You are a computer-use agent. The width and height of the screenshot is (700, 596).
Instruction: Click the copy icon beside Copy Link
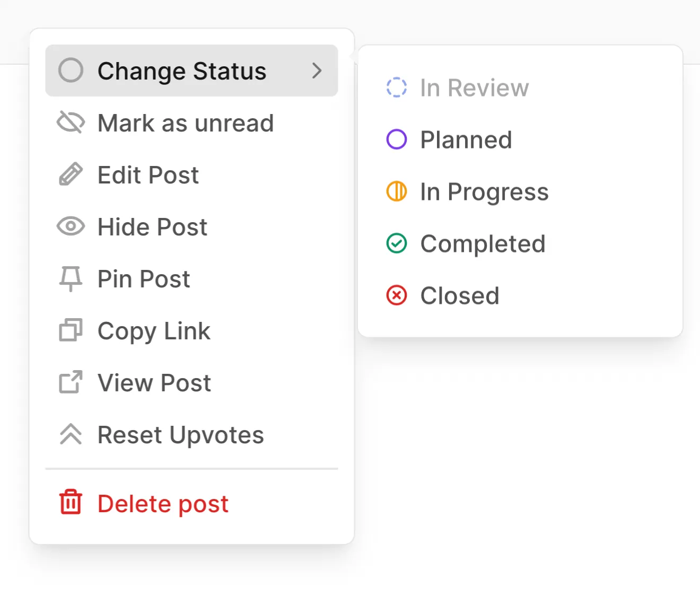point(69,330)
